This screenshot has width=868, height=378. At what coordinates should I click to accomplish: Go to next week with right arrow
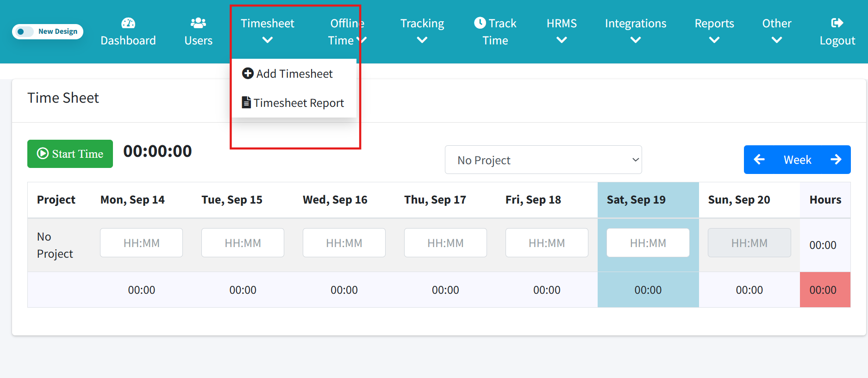(836, 160)
